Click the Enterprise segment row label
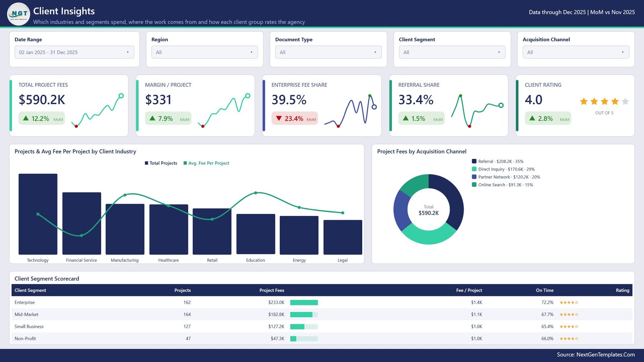 click(25, 302)
